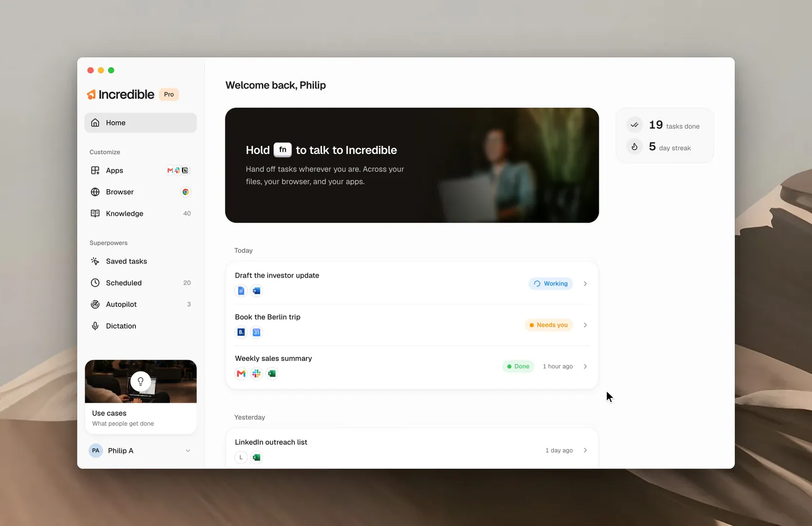
Task: Click the Use cases title text
Action: (109, 413)
